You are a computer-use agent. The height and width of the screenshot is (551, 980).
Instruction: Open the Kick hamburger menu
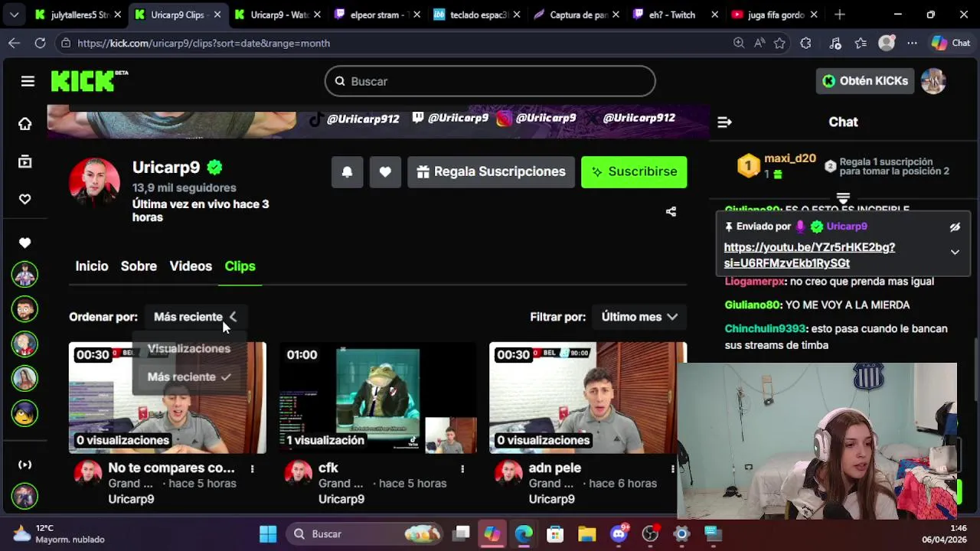click(x=28, y=81)
